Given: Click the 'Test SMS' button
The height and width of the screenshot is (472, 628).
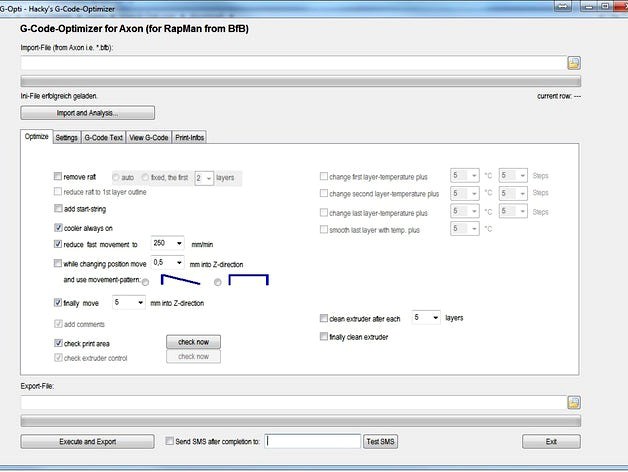Looking at the screenshot, I should pyautogui.click(x=380, y=442).
